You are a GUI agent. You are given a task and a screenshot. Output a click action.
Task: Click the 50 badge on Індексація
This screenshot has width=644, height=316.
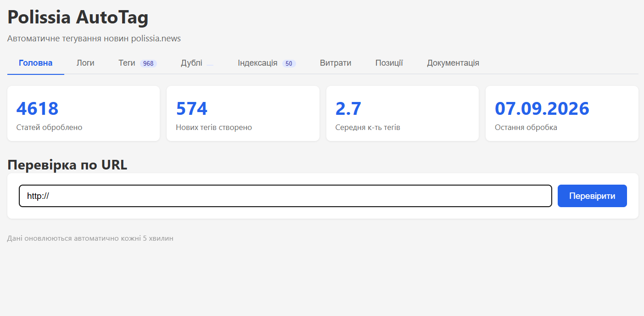[x=289, y=64]
